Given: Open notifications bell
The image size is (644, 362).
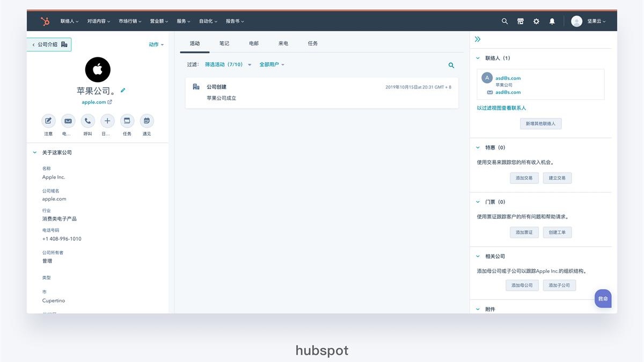Looking at the screenshot, I should coord(552,21).
